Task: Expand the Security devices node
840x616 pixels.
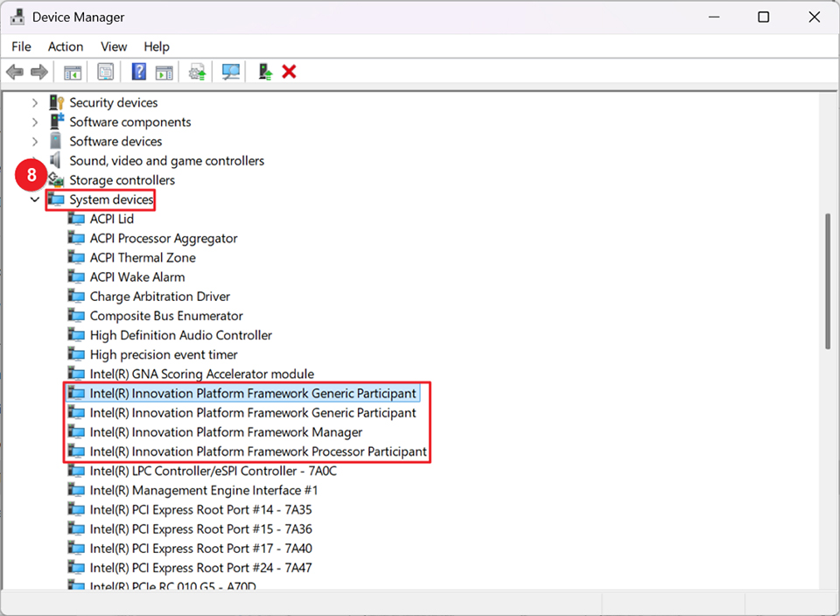Action: click(35, 102)
